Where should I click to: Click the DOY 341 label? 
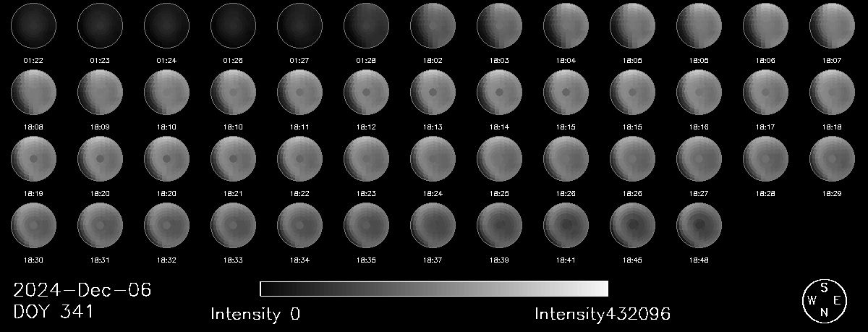click(54, 313)
